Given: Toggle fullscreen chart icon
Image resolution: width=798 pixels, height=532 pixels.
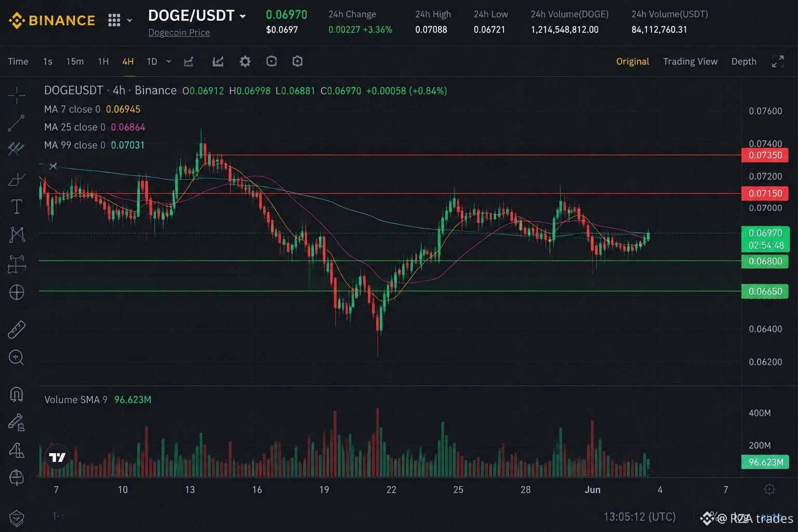Looking at the screenshot, I should click(x=778, y=61).
